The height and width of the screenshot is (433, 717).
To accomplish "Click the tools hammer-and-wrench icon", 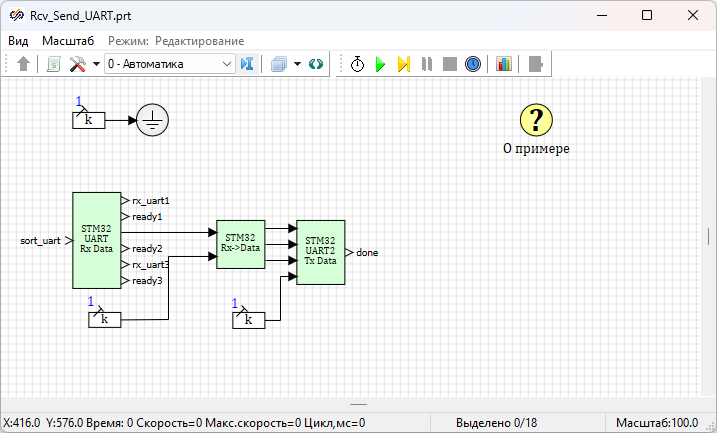I will point(78,64).
